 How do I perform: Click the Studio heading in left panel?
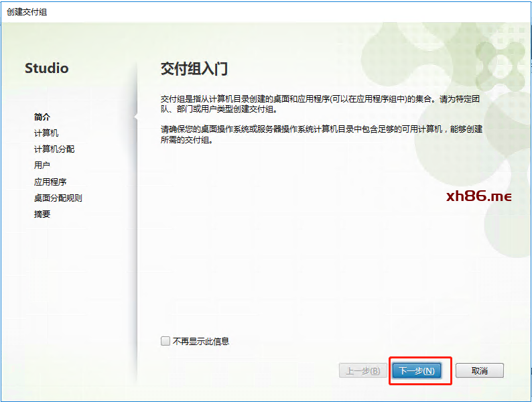[x=46, y=68]
